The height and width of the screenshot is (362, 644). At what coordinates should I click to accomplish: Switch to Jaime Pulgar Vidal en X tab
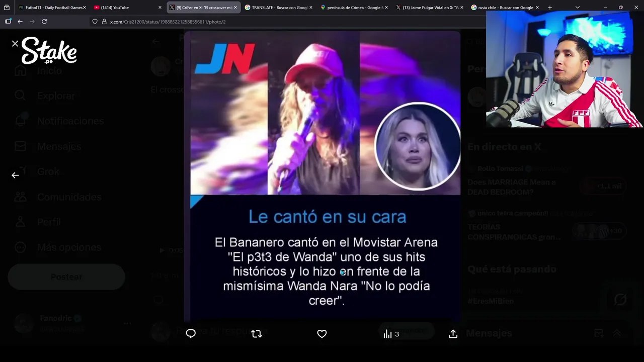(430, 8)
